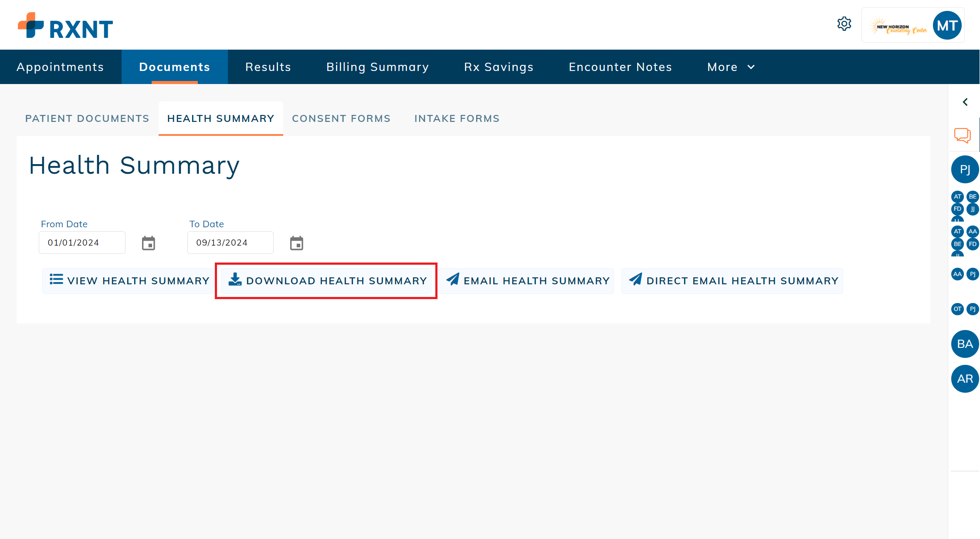Click Direct Email Health Summary button
This screenshot has width=980, height=539.
[733, 281]
